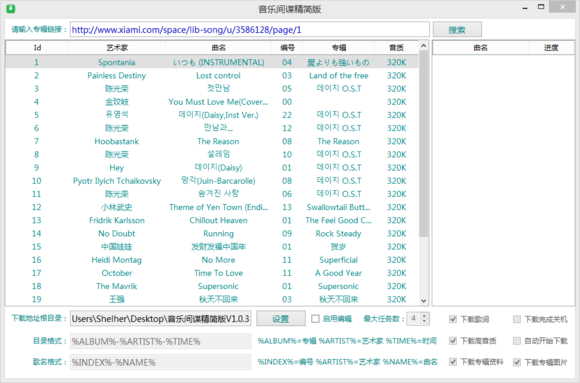Toggle the 下载专辑资料 checkbox
Viewport: 580px width, 383px height.
click(453, 362)
